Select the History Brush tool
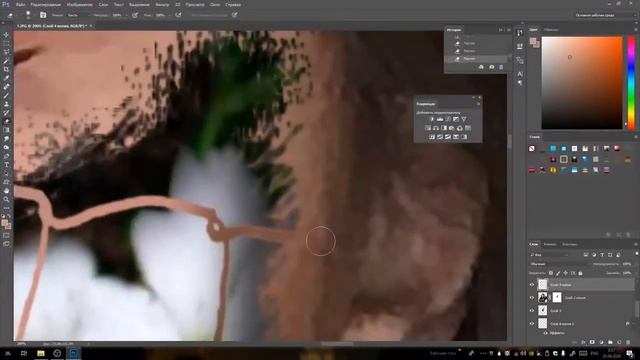Screen dimensions: 640x360 (6, 113)
